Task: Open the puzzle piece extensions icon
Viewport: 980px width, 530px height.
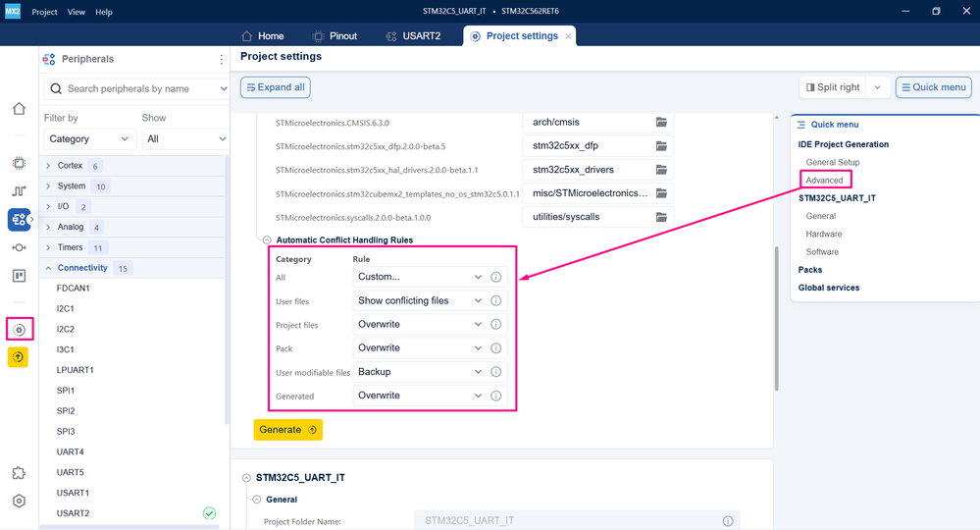Action: pos(19,473)
